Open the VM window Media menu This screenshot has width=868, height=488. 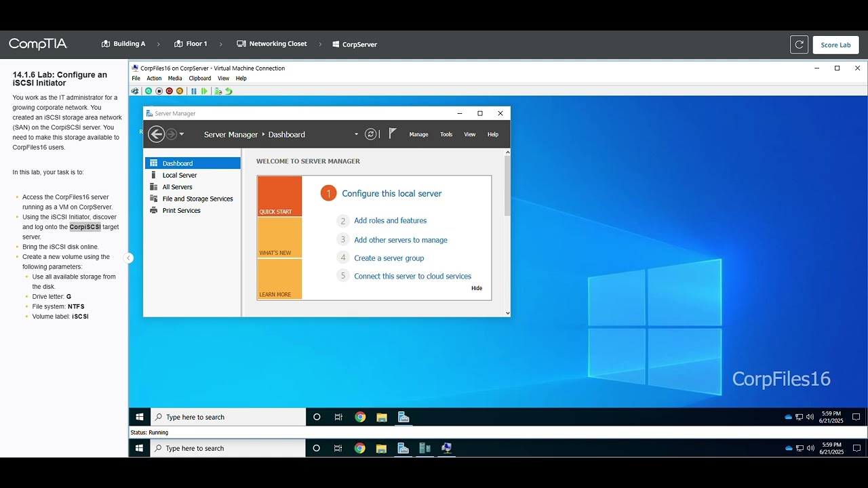175,79
